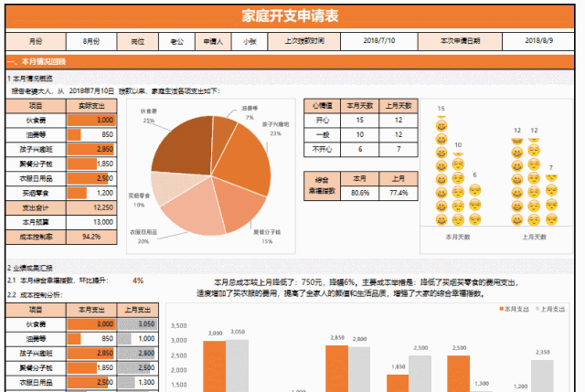The height and width of the screenshot is (392, 585).
Task: Select the 不开心 row 上月天数 value 7
Action: [x=399, y=149]
